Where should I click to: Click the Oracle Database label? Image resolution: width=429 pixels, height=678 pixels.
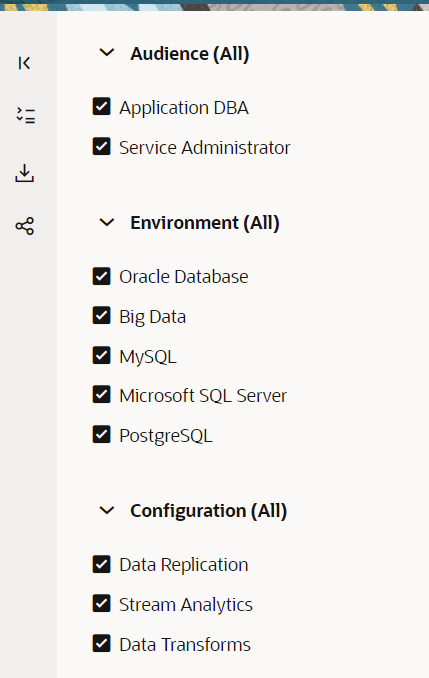pos(184,277)
